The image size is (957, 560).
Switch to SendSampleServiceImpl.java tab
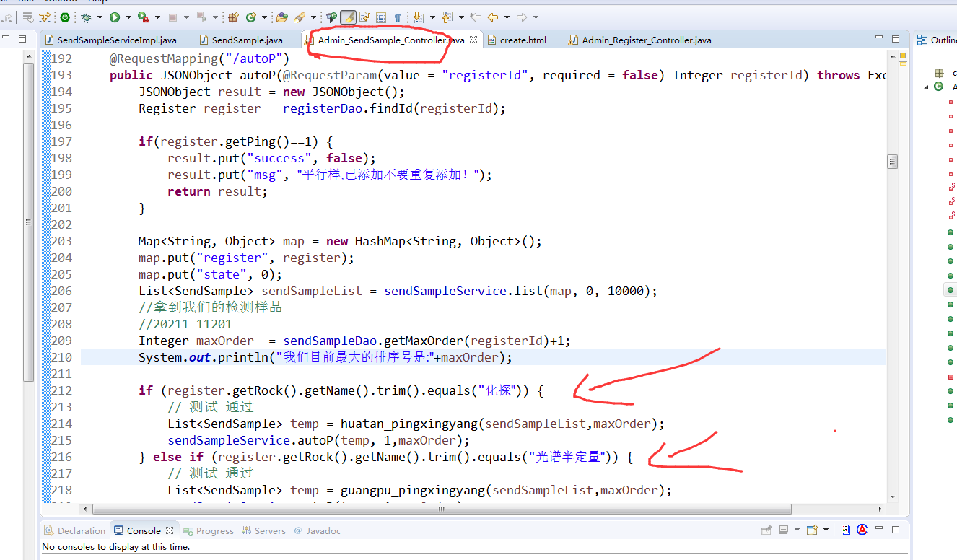click(x=110, y=40)
